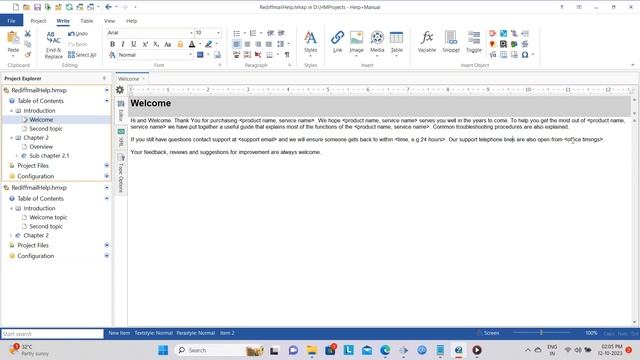Expand Sub chapter 2.1

click(x=17, y=156)
